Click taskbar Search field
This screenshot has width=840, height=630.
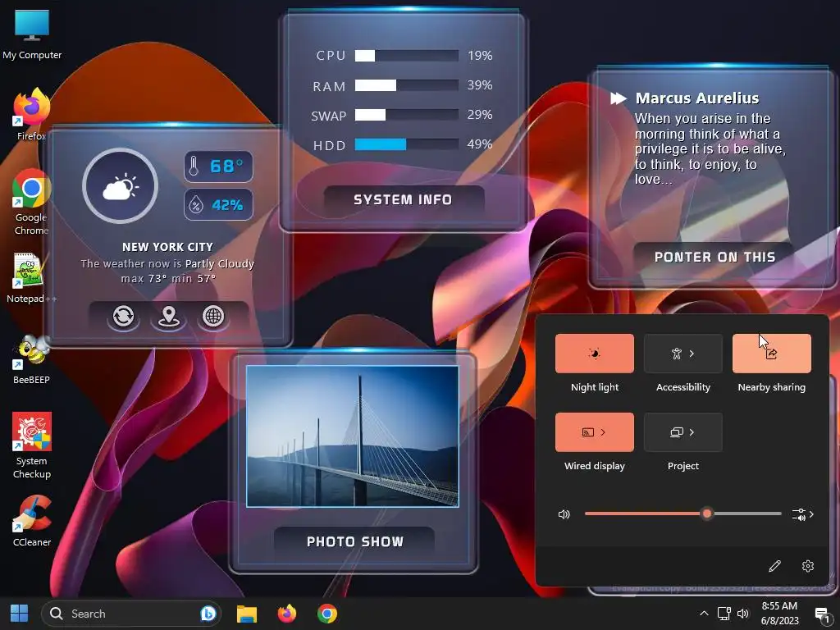click(x=131, y=614)
